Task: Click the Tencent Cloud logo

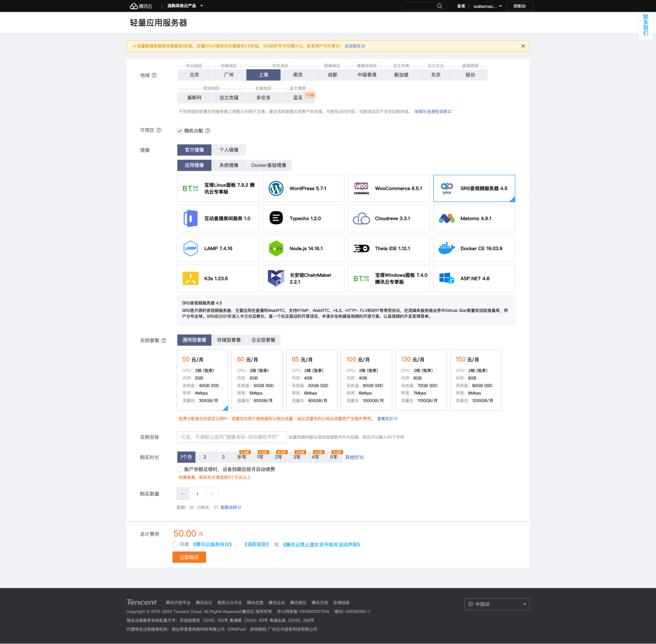Action: 141,6
